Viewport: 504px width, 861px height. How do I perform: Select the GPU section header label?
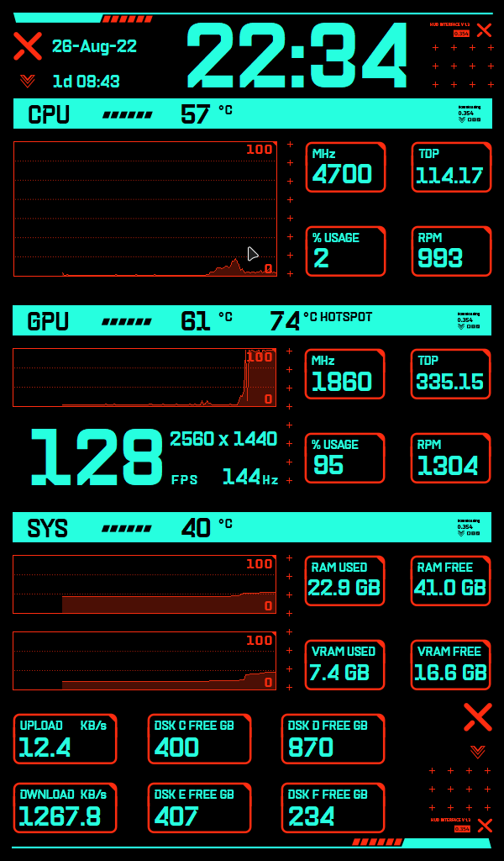click(x=48, y=321)
